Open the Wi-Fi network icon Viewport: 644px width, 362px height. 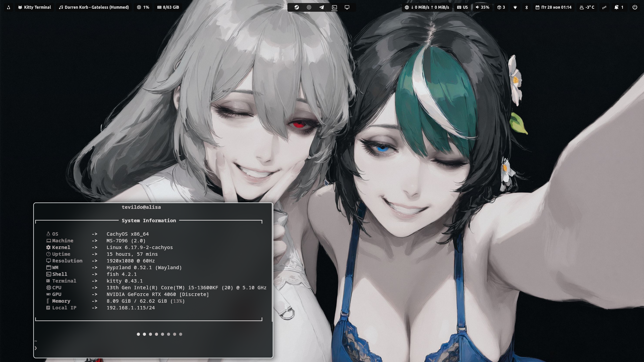pyautogui.click(x=515, y=7)
